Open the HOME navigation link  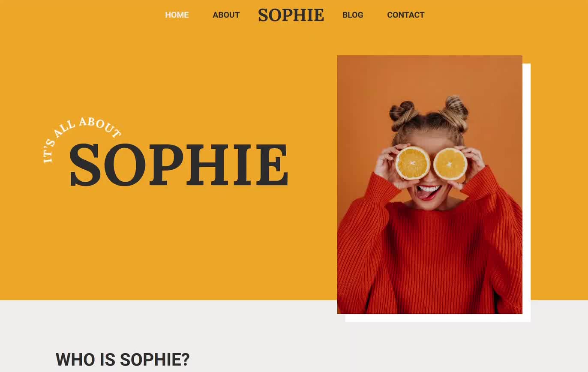[x=177, y=15]
